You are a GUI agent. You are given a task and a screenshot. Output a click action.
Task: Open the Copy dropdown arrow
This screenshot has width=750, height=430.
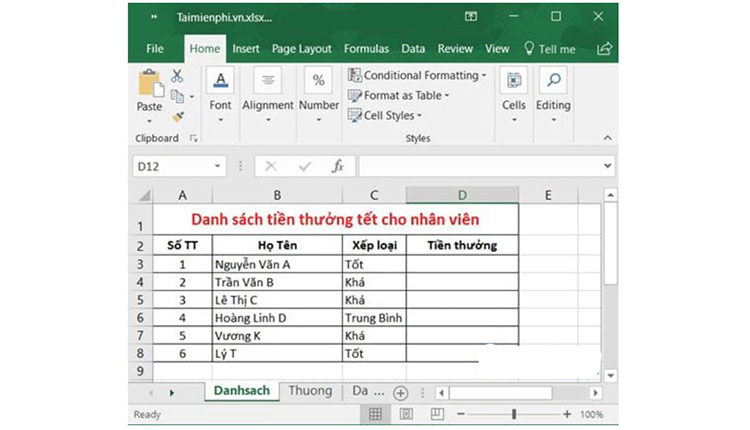coord(192,97)
